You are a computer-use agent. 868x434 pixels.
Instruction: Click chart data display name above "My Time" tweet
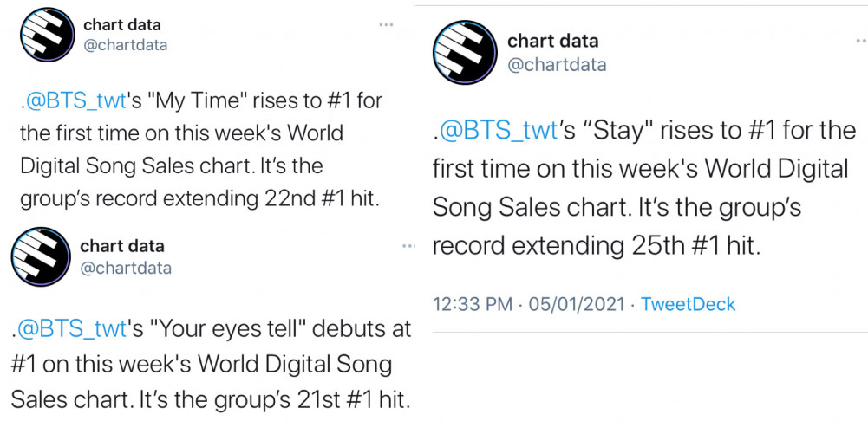pos(121,25)
